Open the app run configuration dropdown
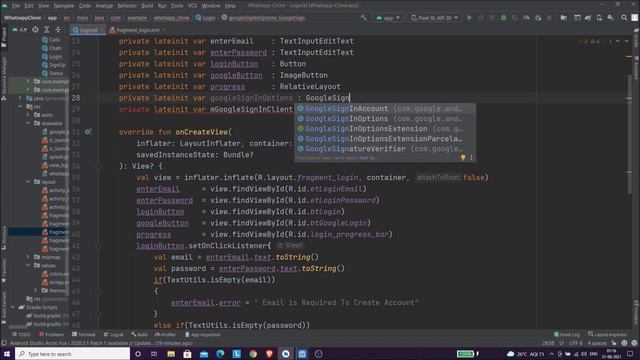 click(x=388, y=18)
